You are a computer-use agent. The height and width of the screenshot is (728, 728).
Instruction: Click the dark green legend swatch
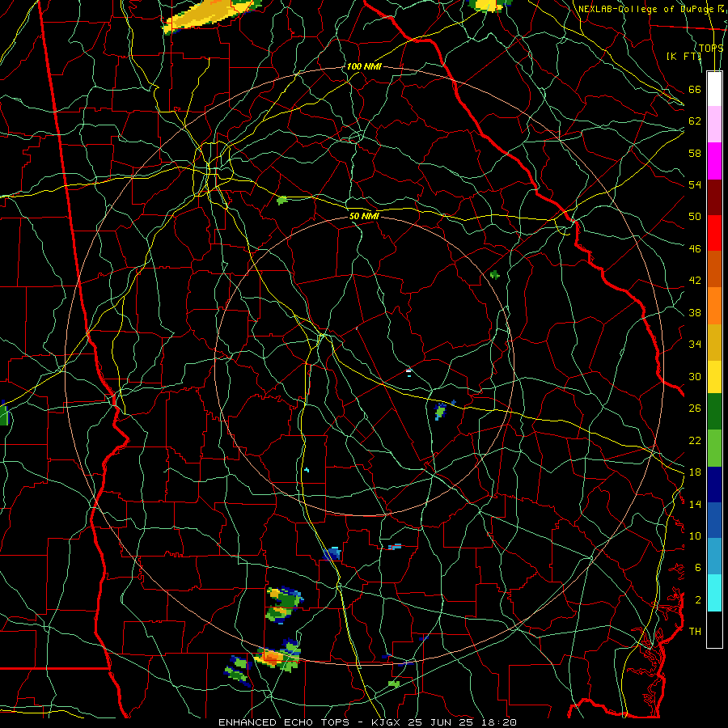[714, 412]
